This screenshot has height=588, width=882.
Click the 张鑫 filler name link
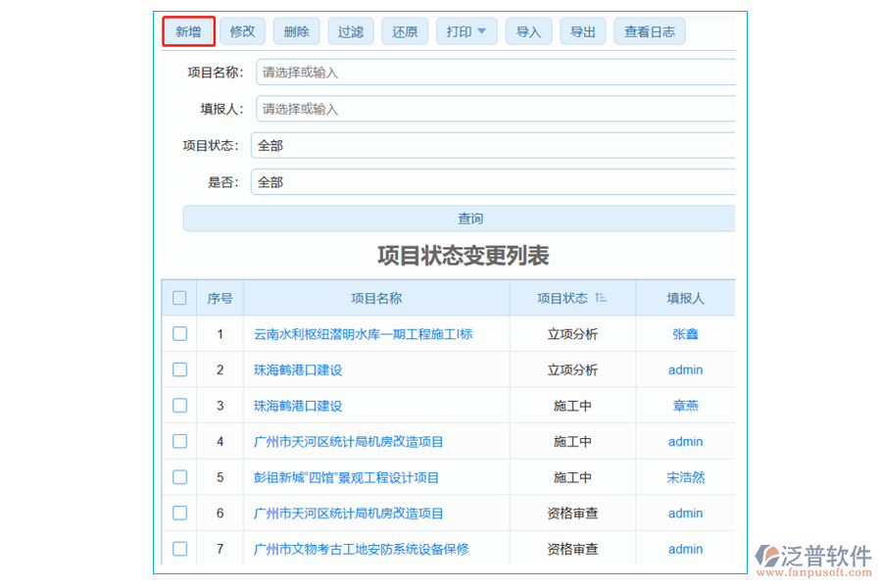(685, 333)
